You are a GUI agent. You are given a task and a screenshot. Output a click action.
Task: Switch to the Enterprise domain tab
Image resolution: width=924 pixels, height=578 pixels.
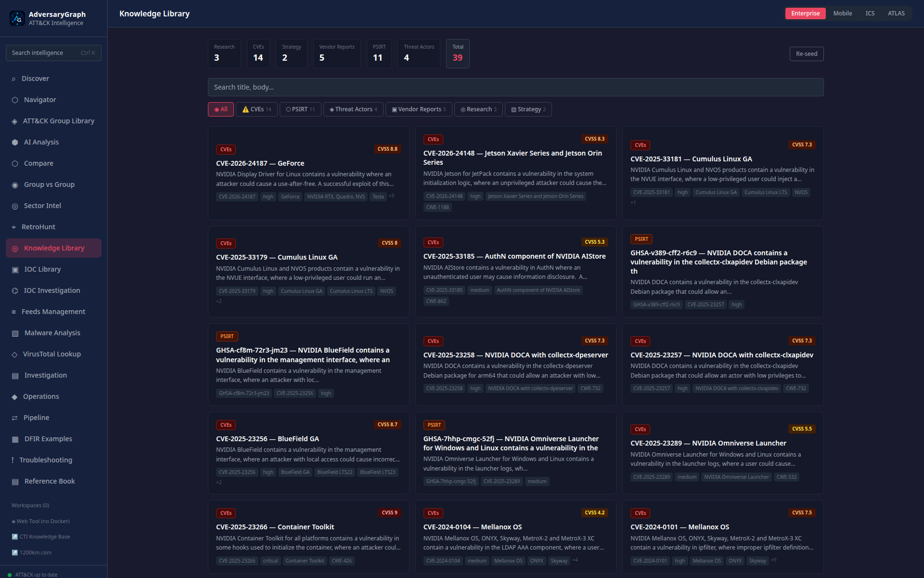tap(805, 13)
